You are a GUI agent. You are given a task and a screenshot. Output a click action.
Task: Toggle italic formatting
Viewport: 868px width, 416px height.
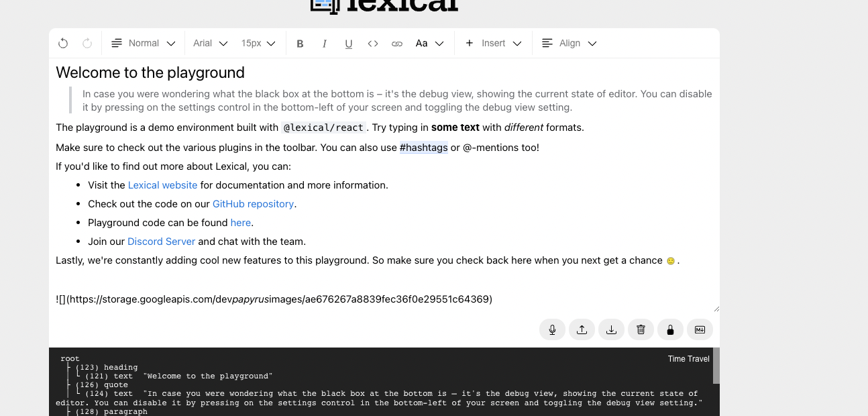(x=325, y=43)
